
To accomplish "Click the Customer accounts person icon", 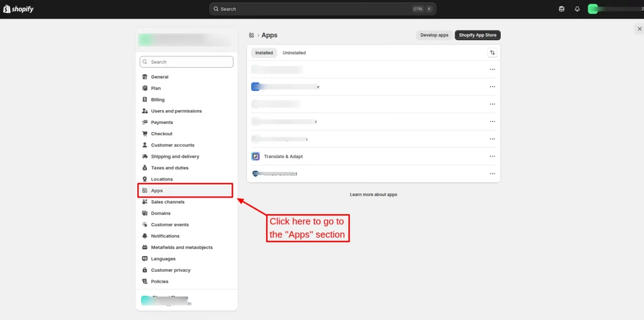I will (x=145, y=145).
